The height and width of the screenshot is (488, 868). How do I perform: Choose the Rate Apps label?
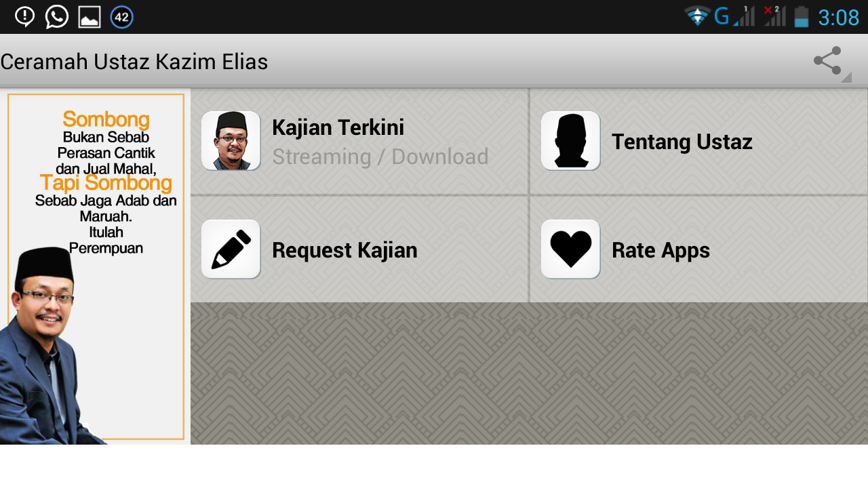(660, 250)
